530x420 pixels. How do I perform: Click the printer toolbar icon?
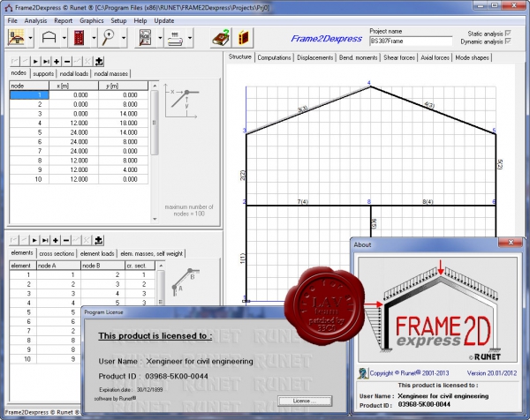point(175,38)
